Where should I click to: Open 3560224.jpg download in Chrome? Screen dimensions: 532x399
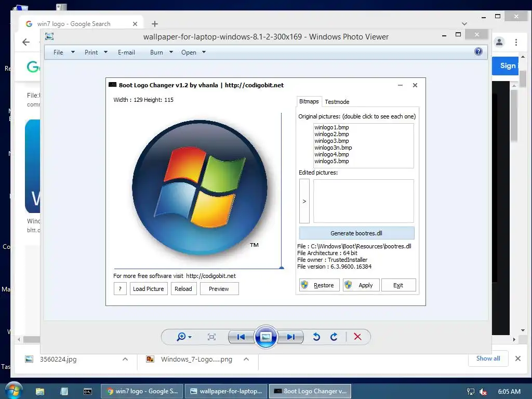[x=58, y=360]
